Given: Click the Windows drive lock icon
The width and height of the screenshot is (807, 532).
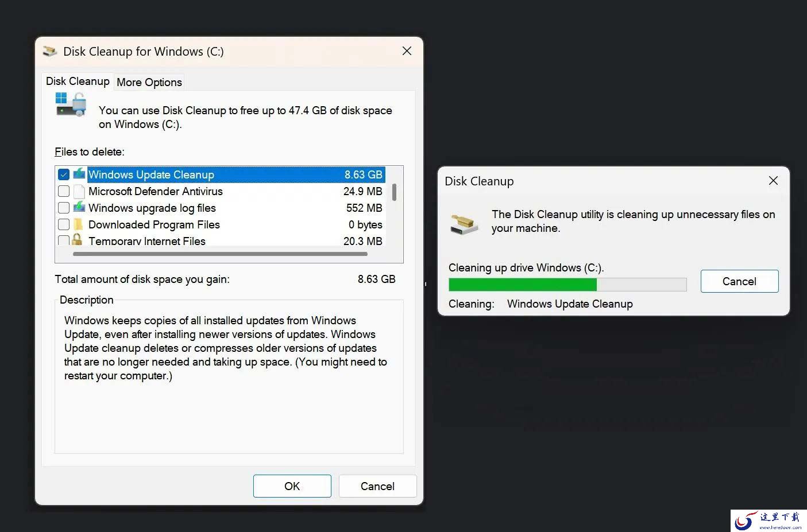Looking at the screenshot, I should pos(71,105).
